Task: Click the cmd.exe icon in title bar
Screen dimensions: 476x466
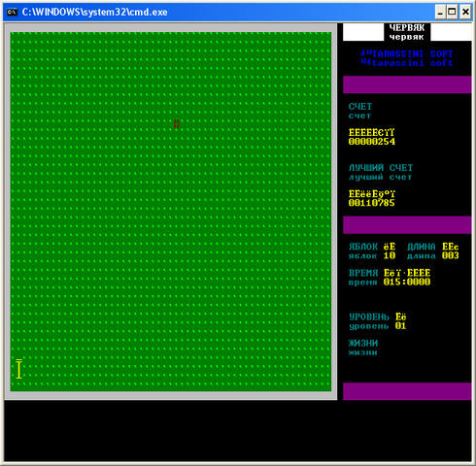Action: coord(12,13)
